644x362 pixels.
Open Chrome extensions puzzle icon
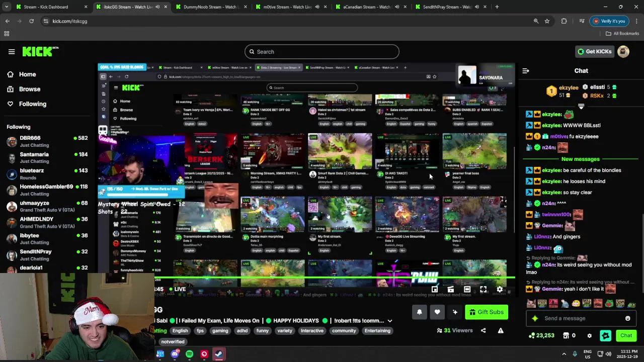(x=564, y=21)
